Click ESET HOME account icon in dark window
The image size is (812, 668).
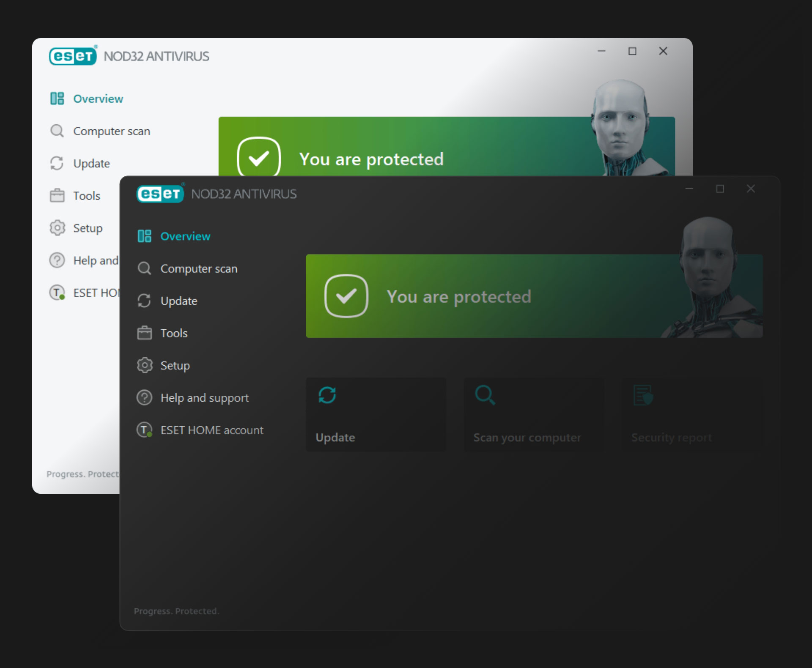[x=144, y=430]
